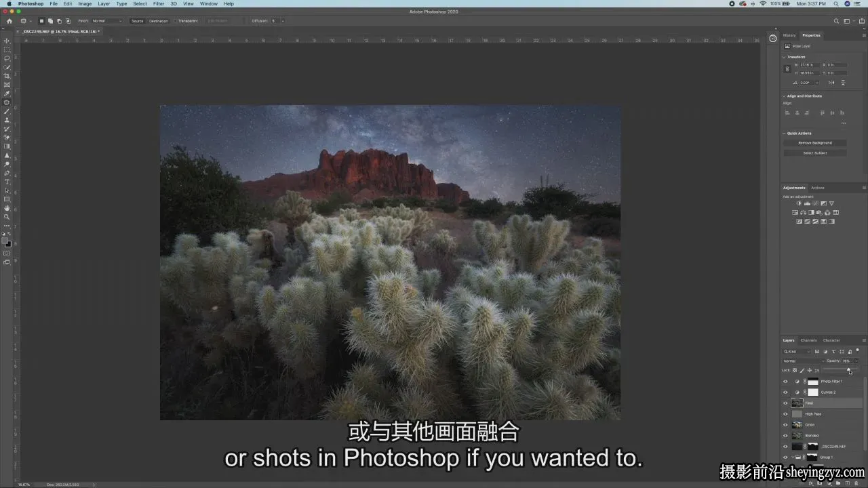Open the Filter menu
The image size is (868, 488).
coord(159,3)
